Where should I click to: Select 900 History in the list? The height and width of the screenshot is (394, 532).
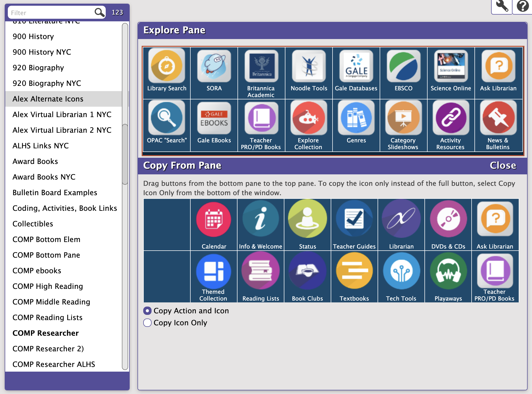pos(64,36)
